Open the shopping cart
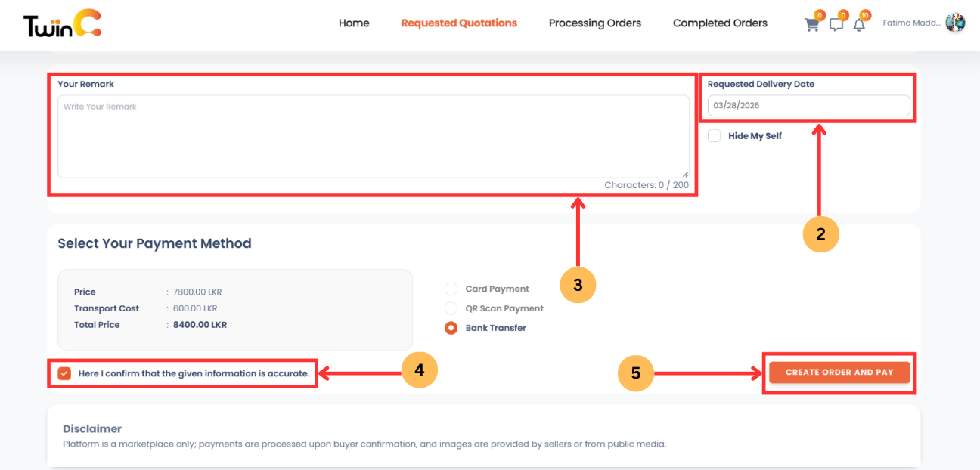The width and height of the screenshot is (980, 470). (811, 24)
